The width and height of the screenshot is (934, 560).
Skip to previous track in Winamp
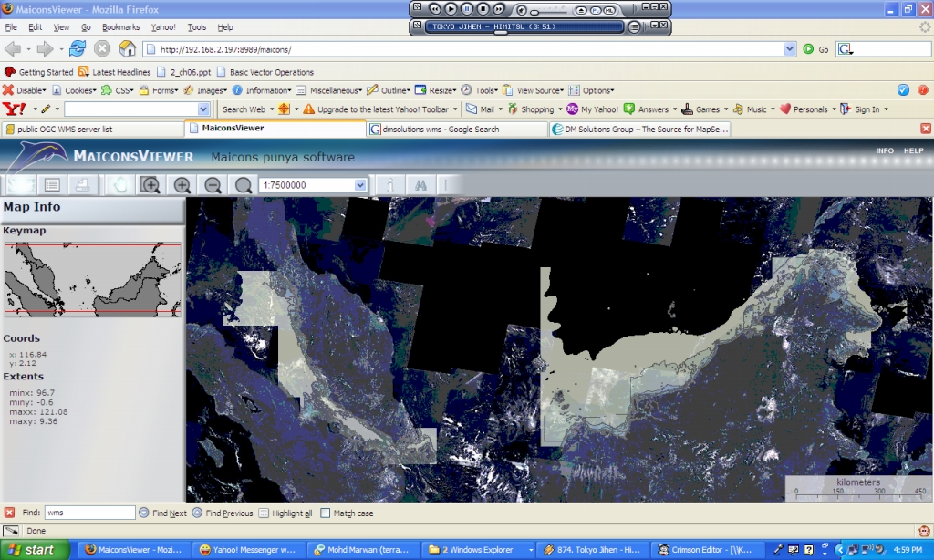(x=435, y=8)
